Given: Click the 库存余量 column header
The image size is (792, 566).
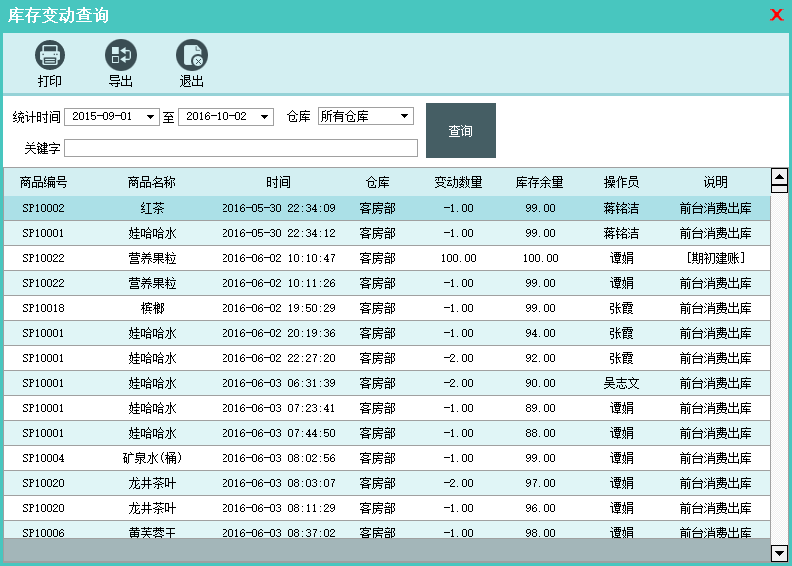Looking at the screenshot, I should pyautogui.click(x=540, y=182).
